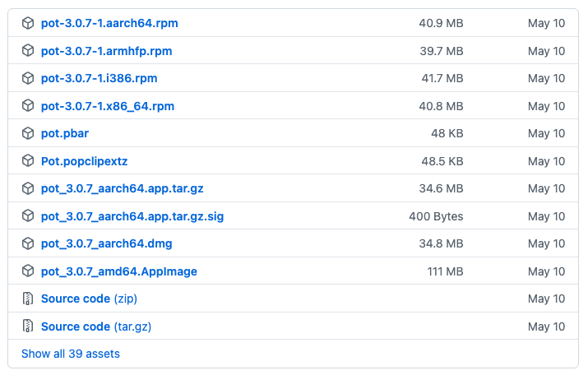The height and width of the screenshot is (375, 588).
Task: Download pot_3.0.7_aarch64.app.tar.gz
Action: click(122, 188)
